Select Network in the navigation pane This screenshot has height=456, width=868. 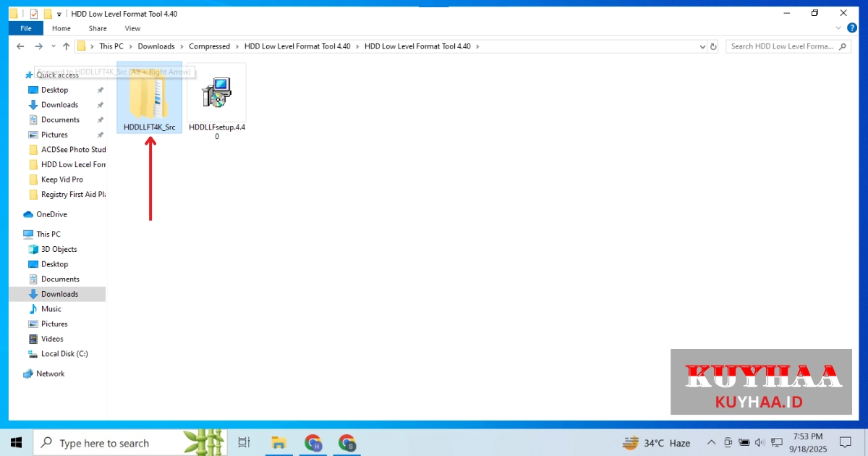tap(51, 373)
